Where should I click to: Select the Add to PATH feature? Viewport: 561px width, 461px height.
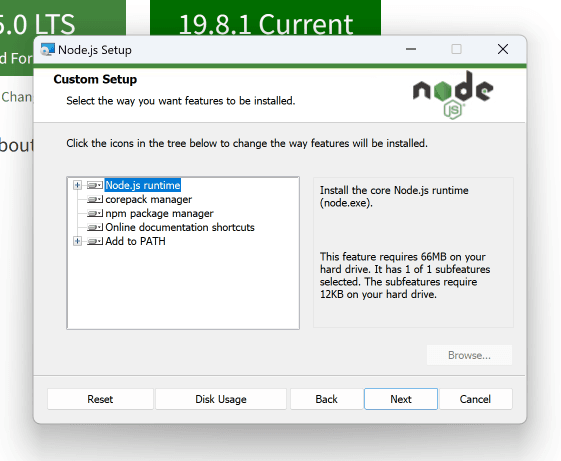(x=135, y=241)
